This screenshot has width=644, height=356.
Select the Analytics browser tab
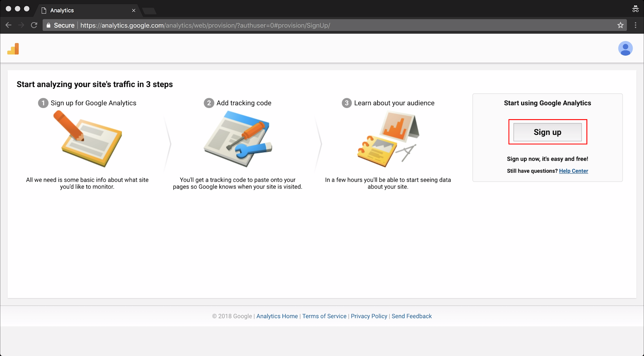(x=87, y=10)
